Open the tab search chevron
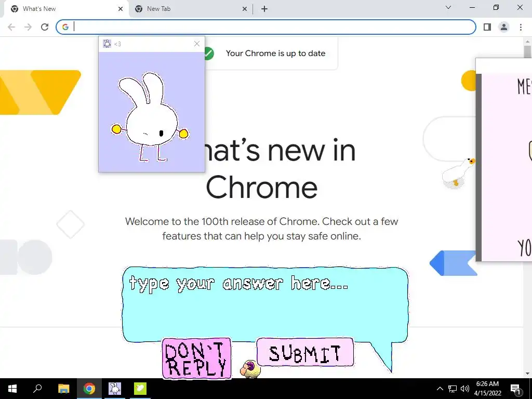The height and width of the screenshot is (399, 532). (448, 7)
